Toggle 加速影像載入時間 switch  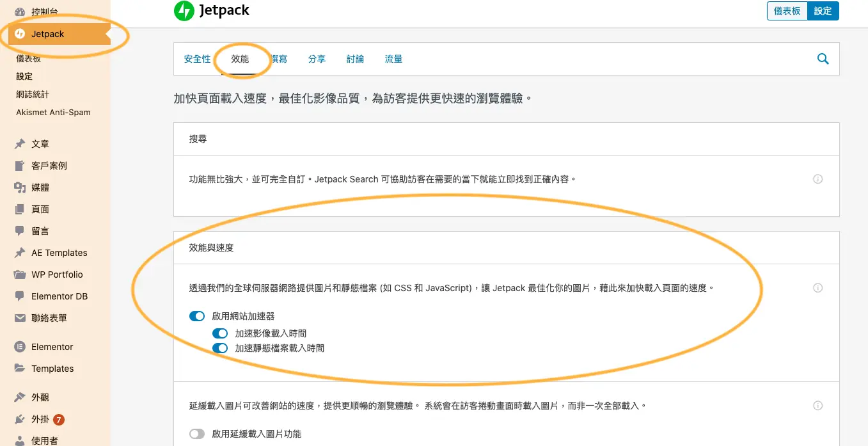220,333
